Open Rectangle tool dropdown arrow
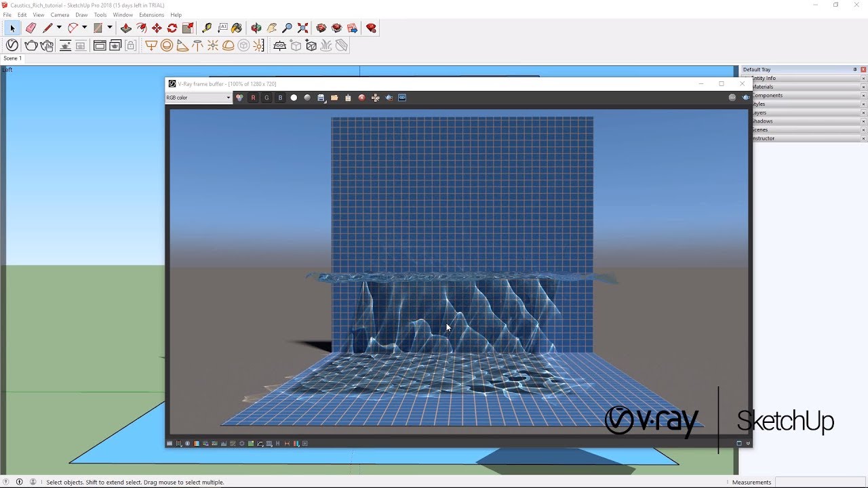 click(109, 28)
